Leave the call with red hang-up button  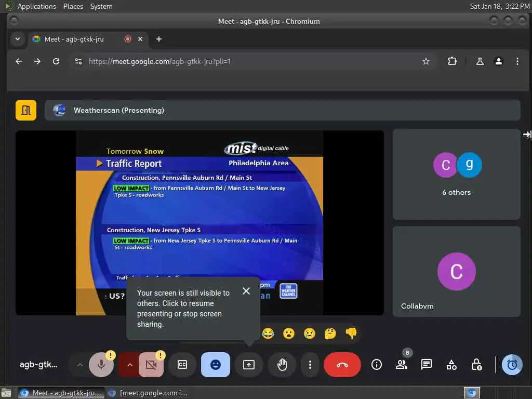tap(342, 365)
